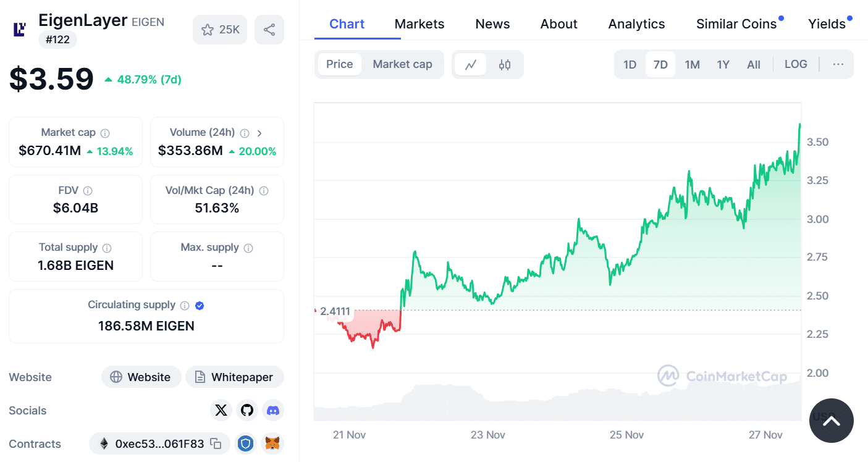868x462 pixels.
Task: Copy the contract address icon
Action: tap(216, 443)
